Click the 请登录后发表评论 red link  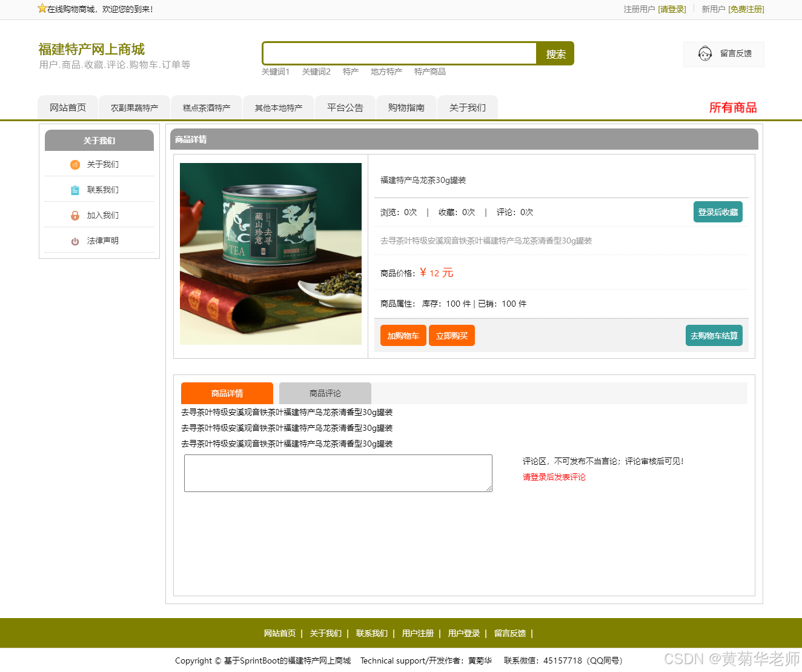554,477
